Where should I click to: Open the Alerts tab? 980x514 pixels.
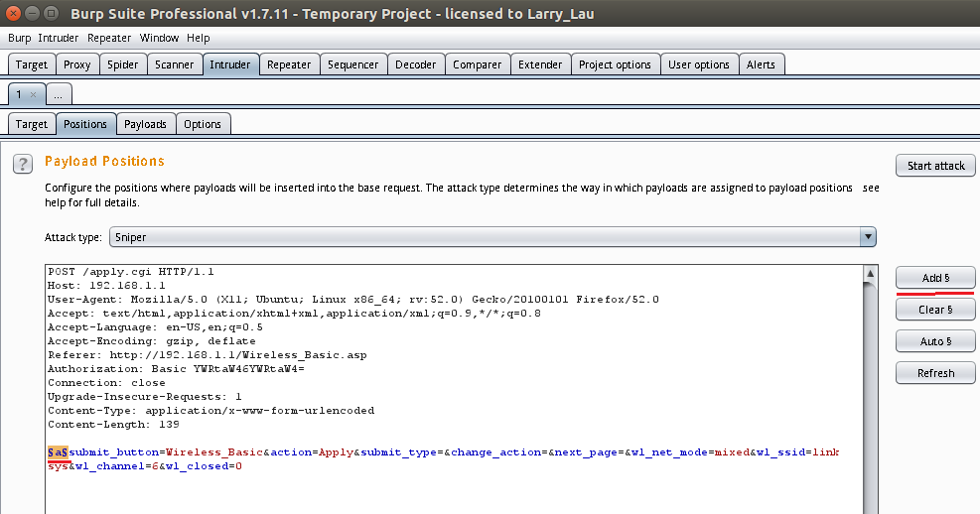pyautogui.click(x=761, y=64)
